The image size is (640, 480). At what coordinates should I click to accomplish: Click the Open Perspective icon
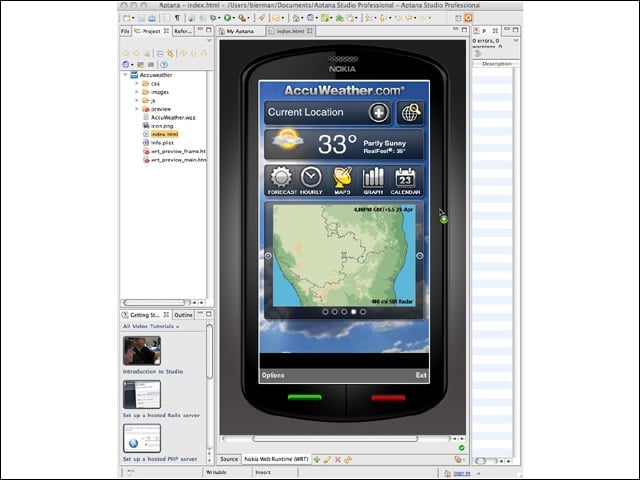point(458,18)
